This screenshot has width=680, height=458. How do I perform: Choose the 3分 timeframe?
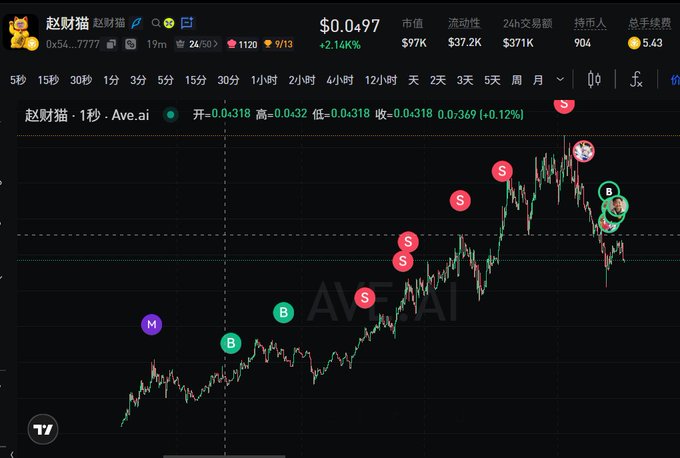(x=138, y=80)
